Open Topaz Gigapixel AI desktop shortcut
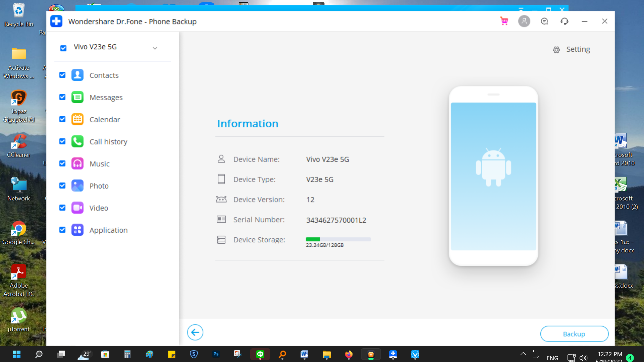This screenshot has width=644, height=362. [18, 107]
